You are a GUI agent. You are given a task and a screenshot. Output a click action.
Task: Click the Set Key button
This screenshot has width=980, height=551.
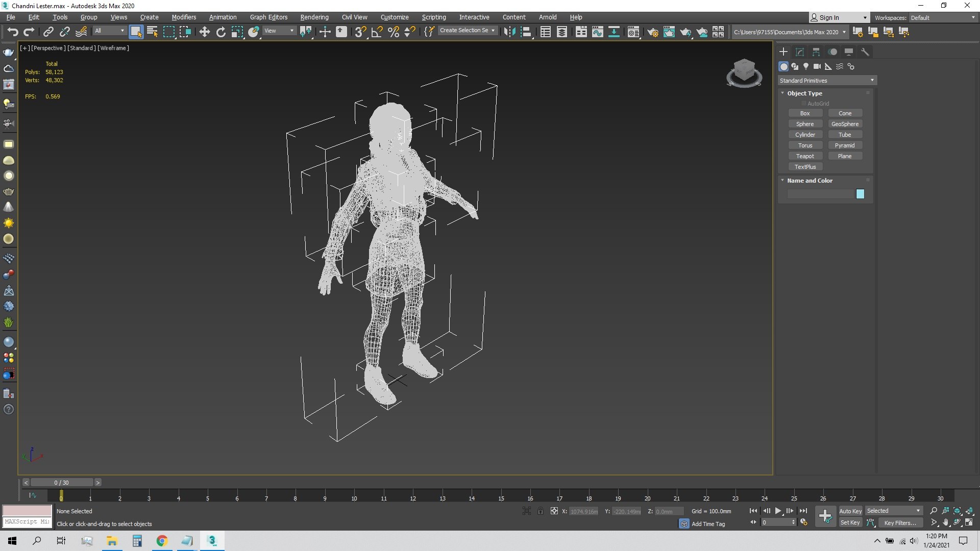850,523
